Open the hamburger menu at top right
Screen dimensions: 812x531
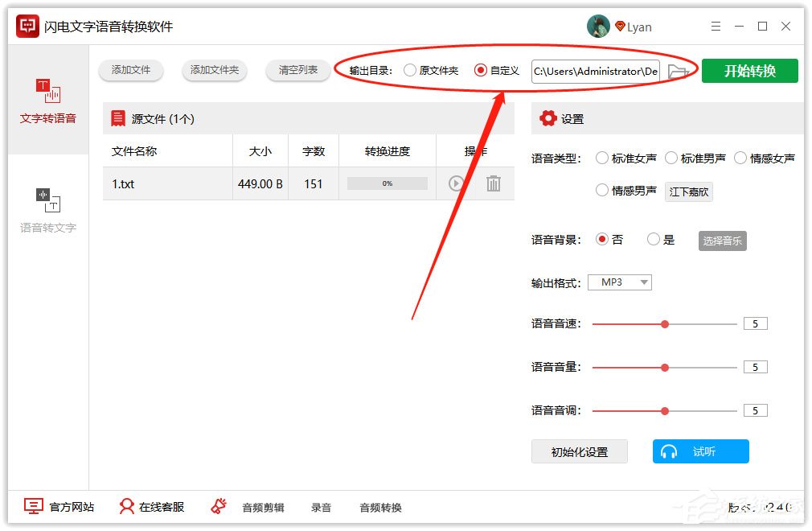[716, 26]
